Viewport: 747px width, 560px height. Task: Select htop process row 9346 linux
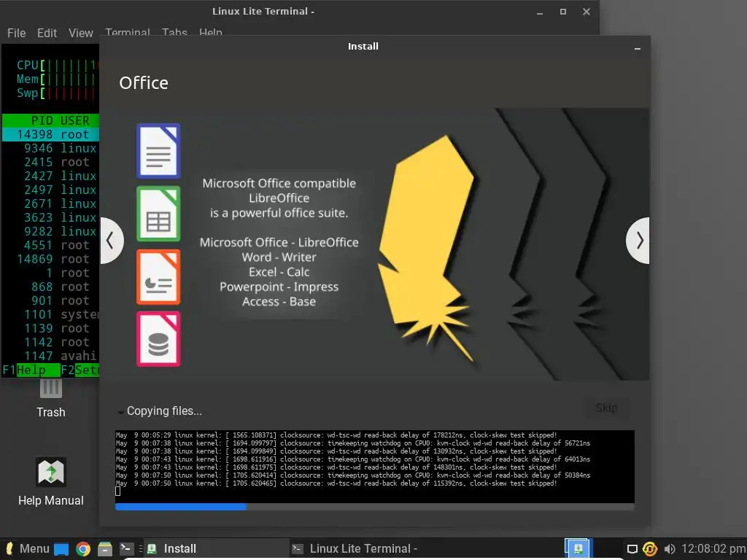point(50,148)
